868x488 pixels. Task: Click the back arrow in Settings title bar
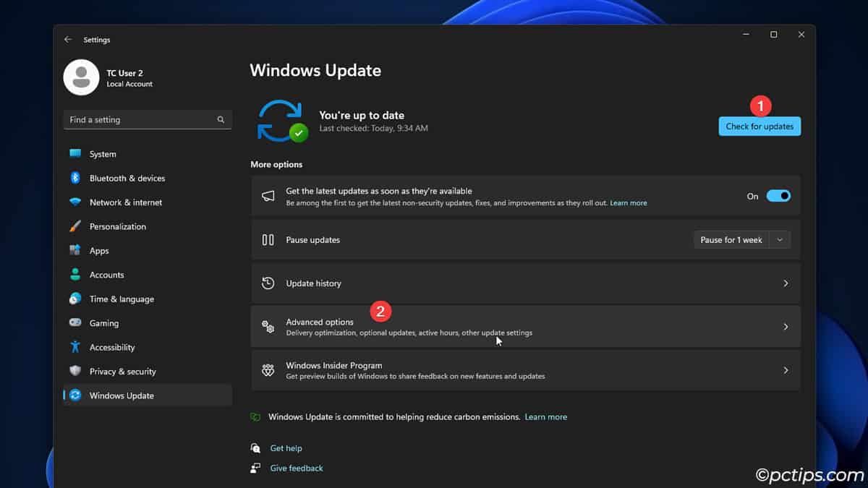(x=68, y=40)
